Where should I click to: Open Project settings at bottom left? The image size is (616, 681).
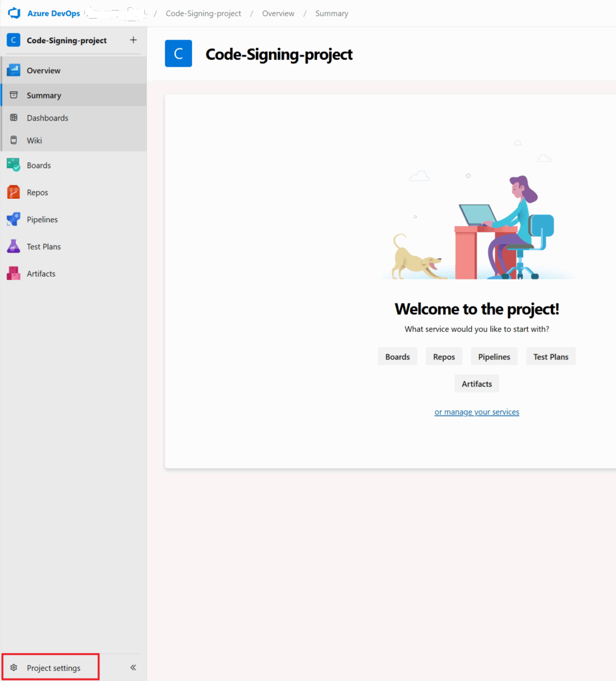point(52,668)
